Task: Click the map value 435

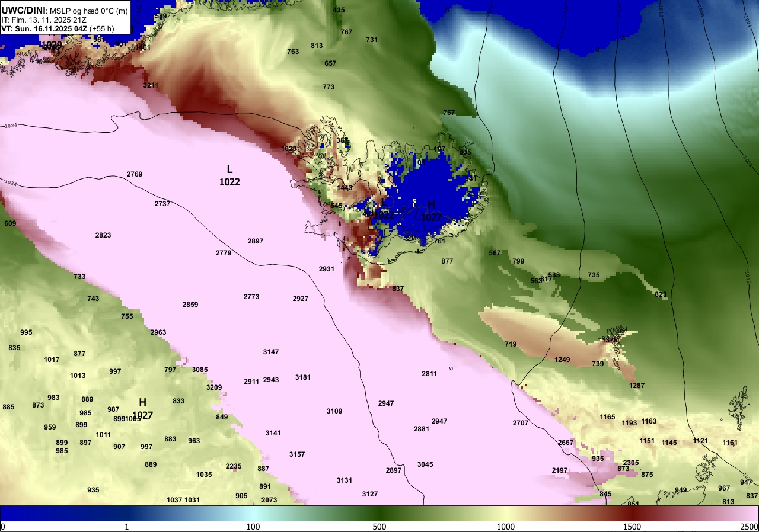Action: (x=339, y=10)
